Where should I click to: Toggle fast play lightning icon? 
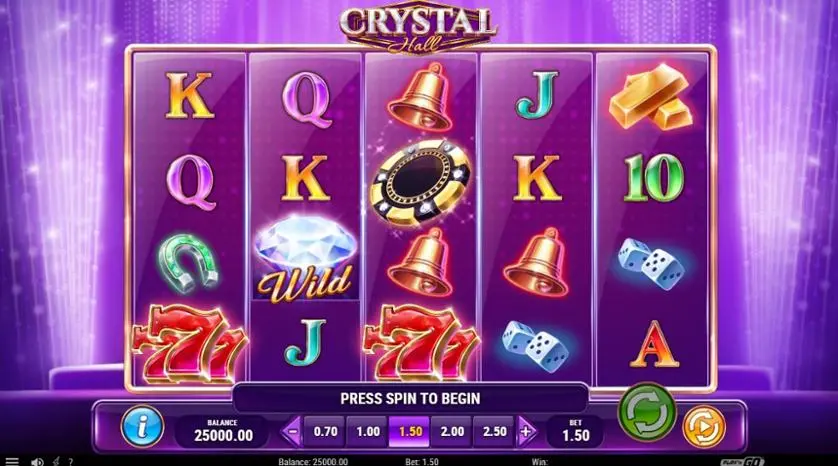(x=55, y=461)
